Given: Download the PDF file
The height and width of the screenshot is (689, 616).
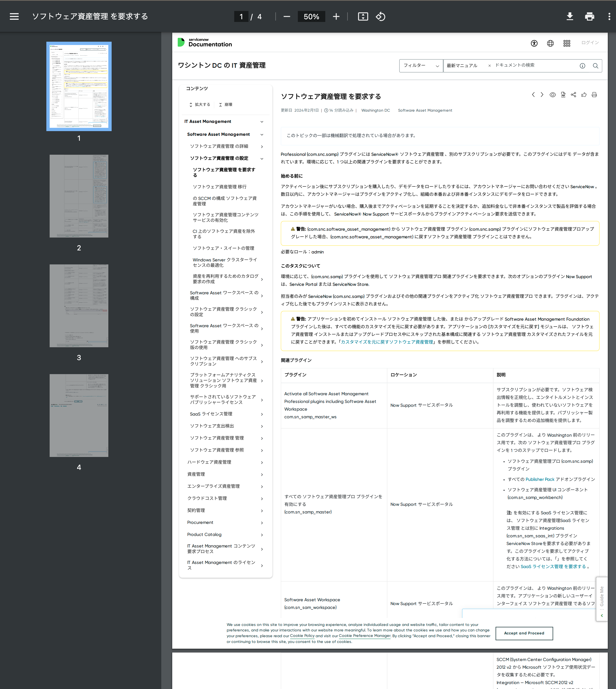Looking at the screenshot, I should [x=570, y=16].
